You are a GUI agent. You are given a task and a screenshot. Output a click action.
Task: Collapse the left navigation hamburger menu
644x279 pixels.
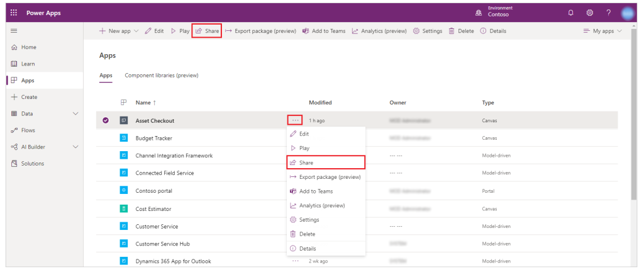point(14,31)
